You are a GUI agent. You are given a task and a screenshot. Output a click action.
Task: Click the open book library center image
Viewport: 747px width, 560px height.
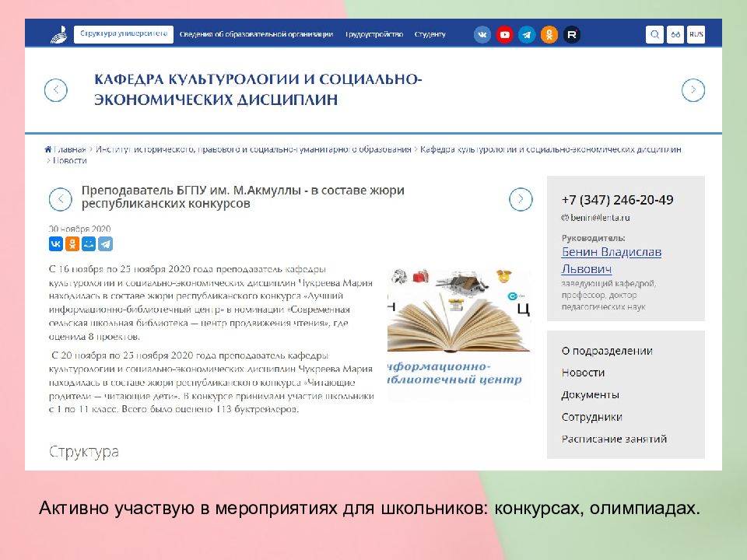pos(459,334)
